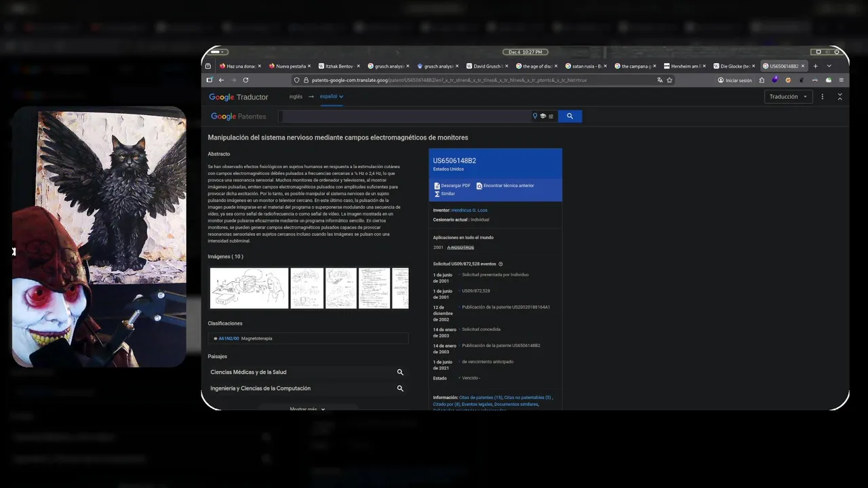Click the Citas no patentables (5) link

[528, 397]
